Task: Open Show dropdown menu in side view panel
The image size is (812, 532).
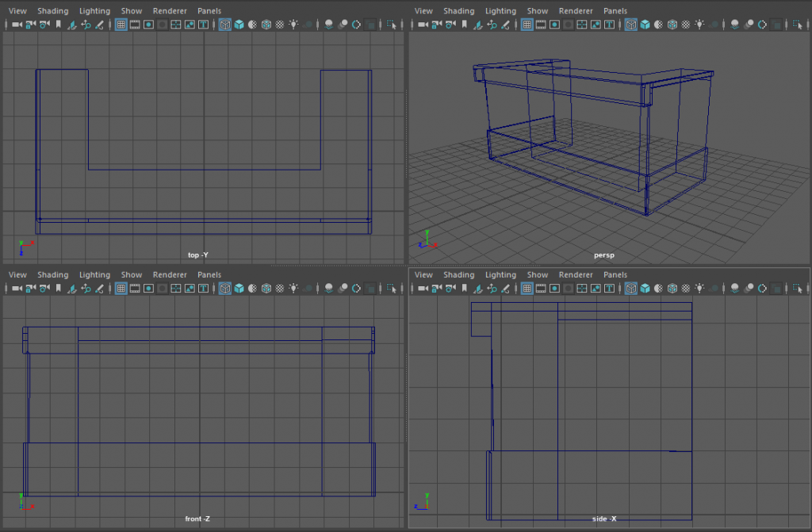Action: 538,275
